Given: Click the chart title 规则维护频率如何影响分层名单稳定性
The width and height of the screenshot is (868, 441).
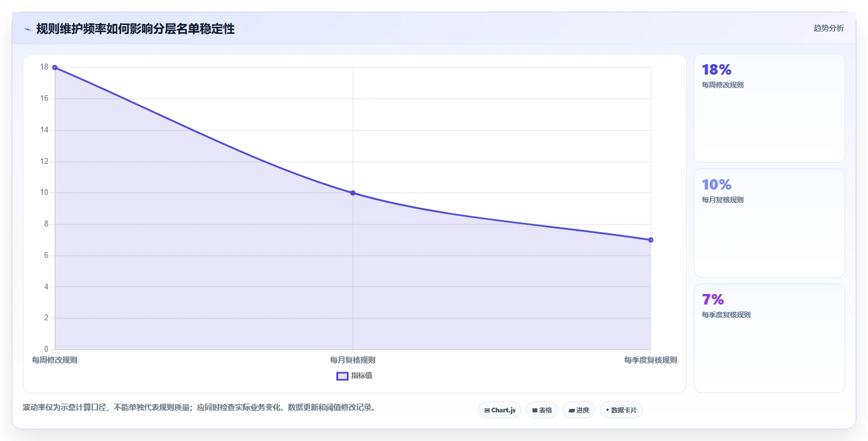Looking at the screenshot, I should tap(135, 29).
